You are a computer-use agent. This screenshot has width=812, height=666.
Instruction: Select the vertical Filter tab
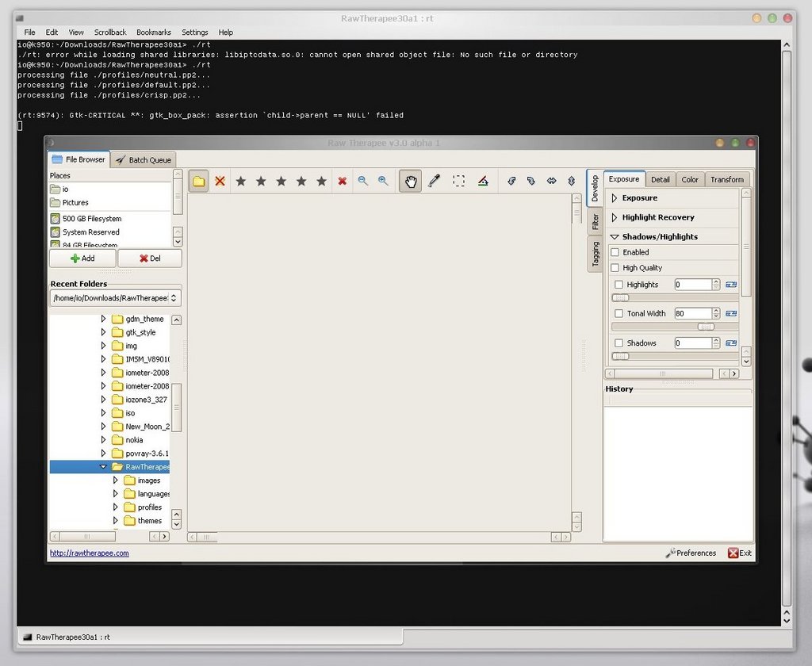[x=595, y=221]
